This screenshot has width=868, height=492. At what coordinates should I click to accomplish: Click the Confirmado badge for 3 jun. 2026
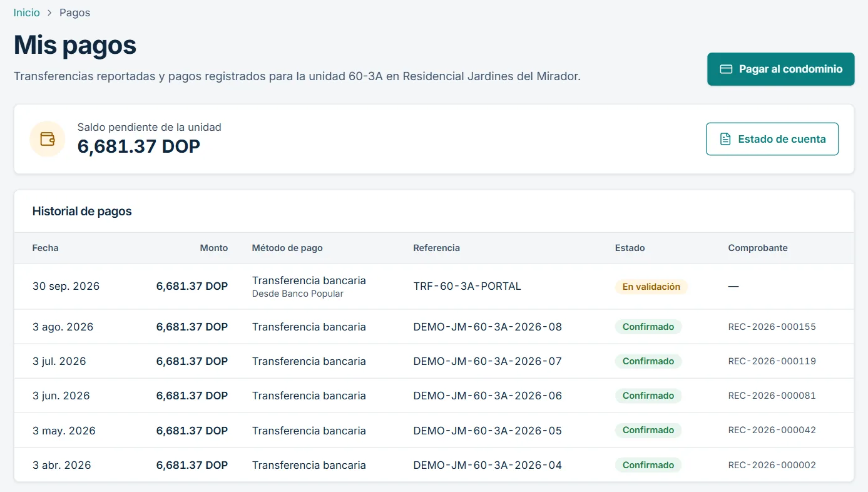[x=648, y=396]
